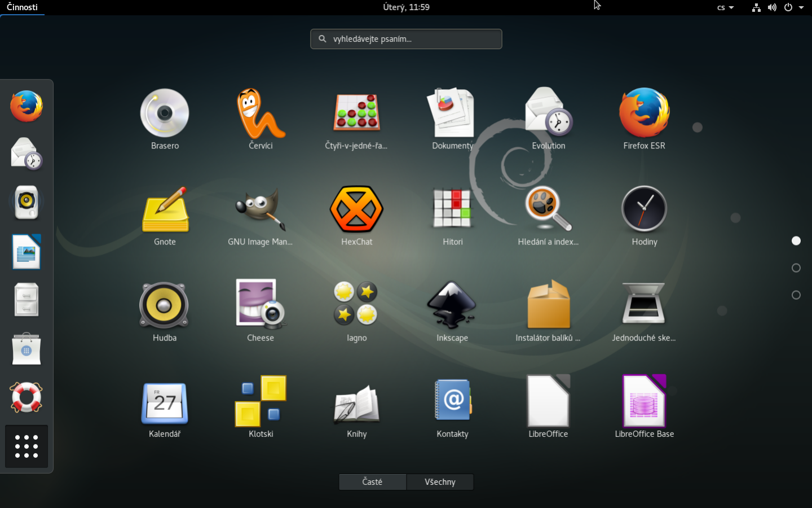This screenshot has height=508, width=812.
Task: Launch GNU Image Manipulation Program
Action: click(x=261, y=216)
